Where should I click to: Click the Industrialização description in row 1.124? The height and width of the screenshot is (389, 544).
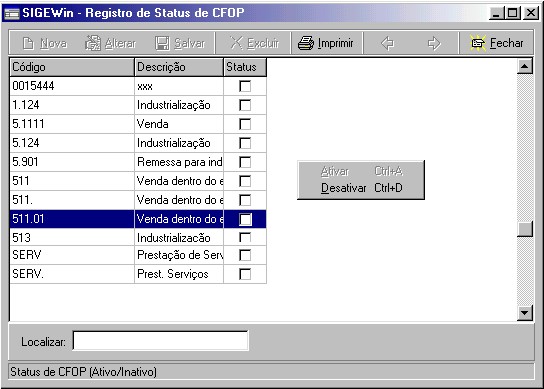(x=179, y=105)
